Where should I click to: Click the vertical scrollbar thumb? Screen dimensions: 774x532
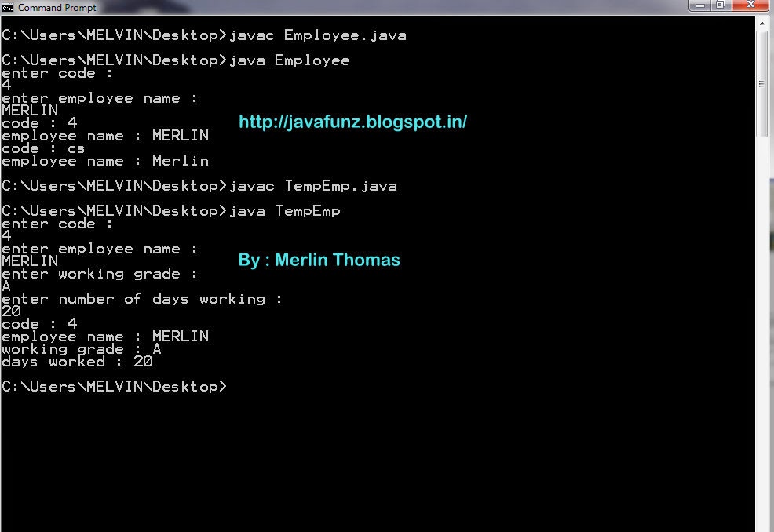[x=762, y=83]
